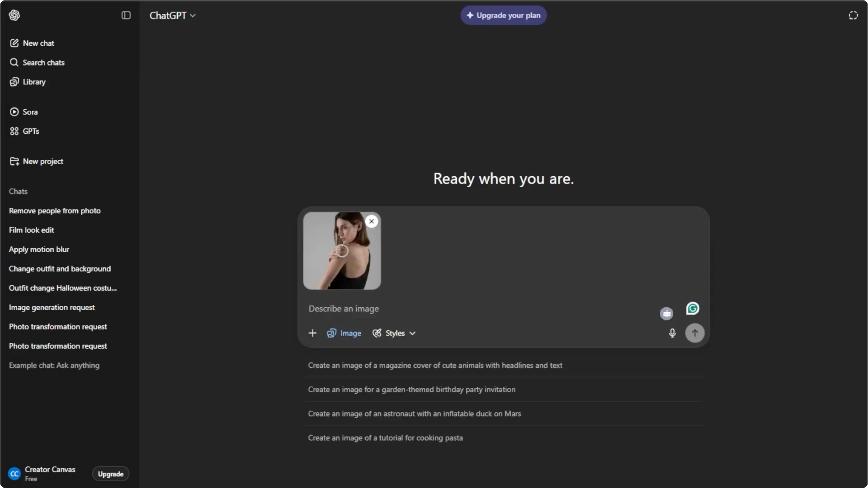Start a New chat
Viewport: 868px width, 488px height.
pyautogui.click(x=32, y=43)
